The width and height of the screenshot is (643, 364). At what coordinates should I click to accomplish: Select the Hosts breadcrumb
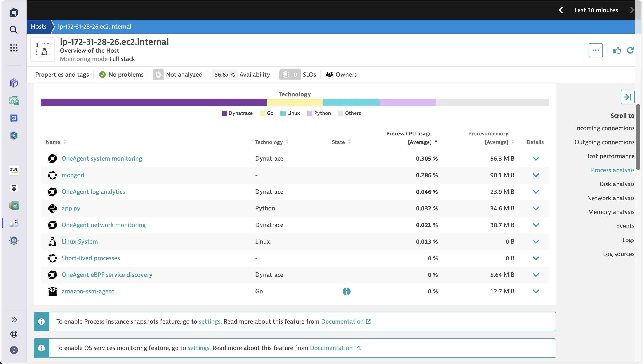click(x=39, y=26)
